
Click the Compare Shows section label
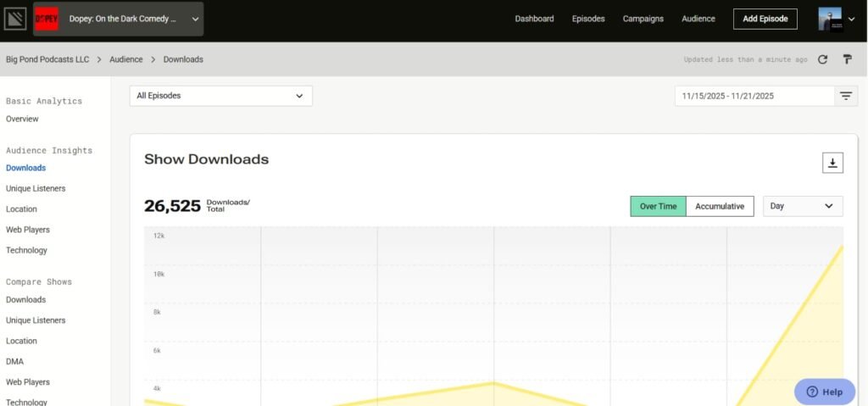click(x=39, y=282)
